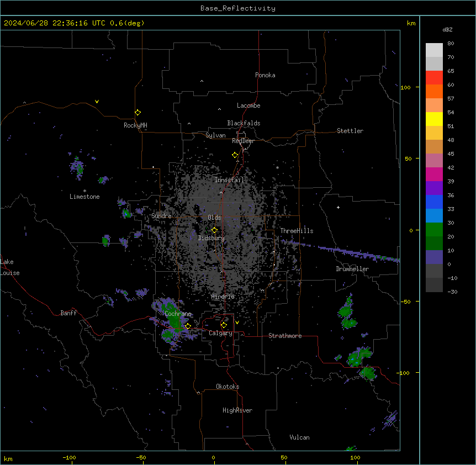Click the white cross marker north of Drumheller
This screenshot has width=476, height=465.
pyautogui.click(x=338, y=207)
